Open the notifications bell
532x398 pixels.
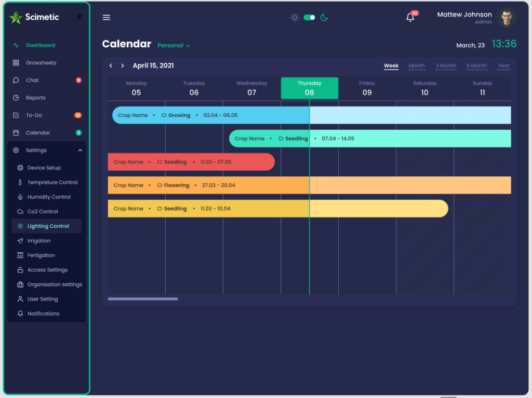[410, 17]
